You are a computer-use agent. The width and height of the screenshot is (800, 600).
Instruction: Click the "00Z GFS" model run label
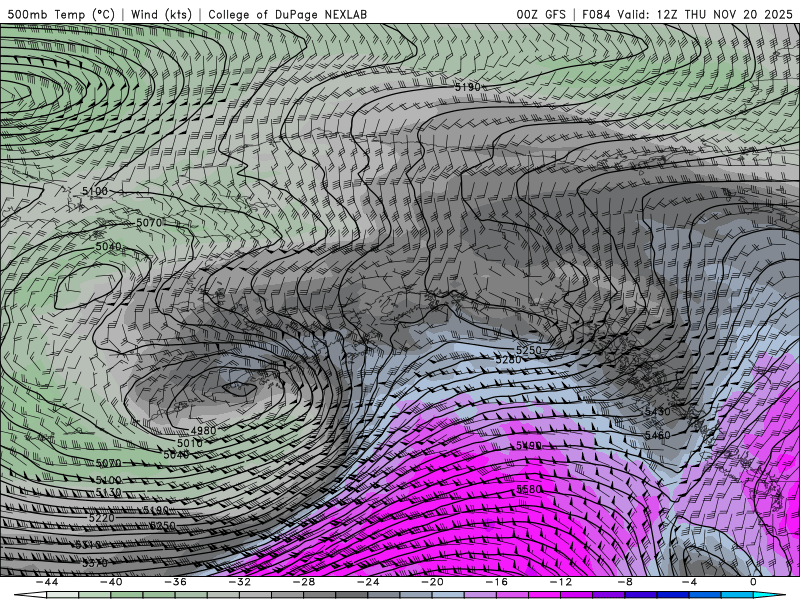pyautogui.click(x=541, y=14)
